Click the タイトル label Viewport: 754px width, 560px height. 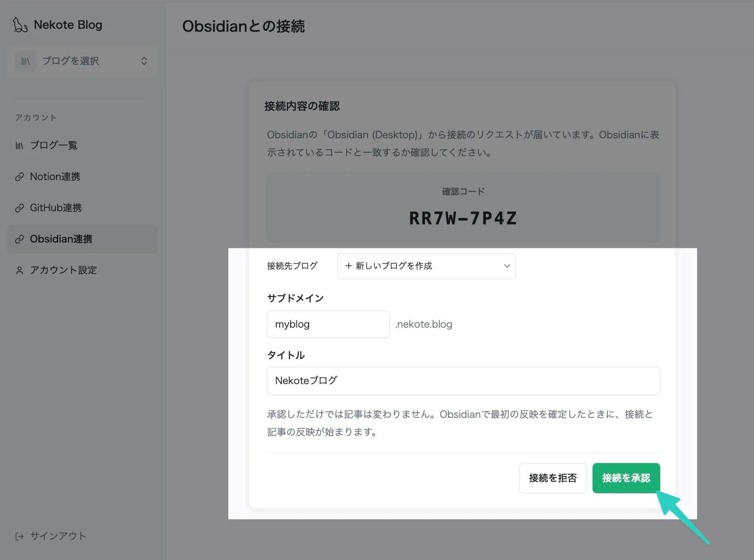[x=285, y=355]
